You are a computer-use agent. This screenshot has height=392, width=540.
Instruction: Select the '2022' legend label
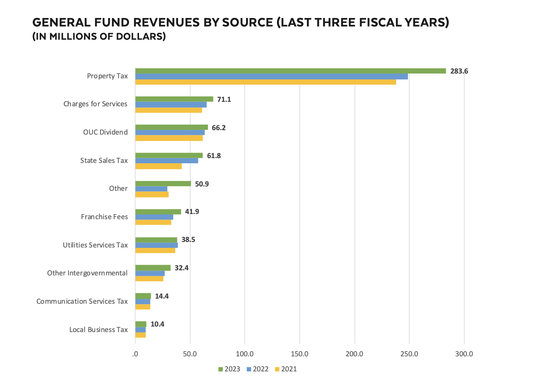pos(261,369)
